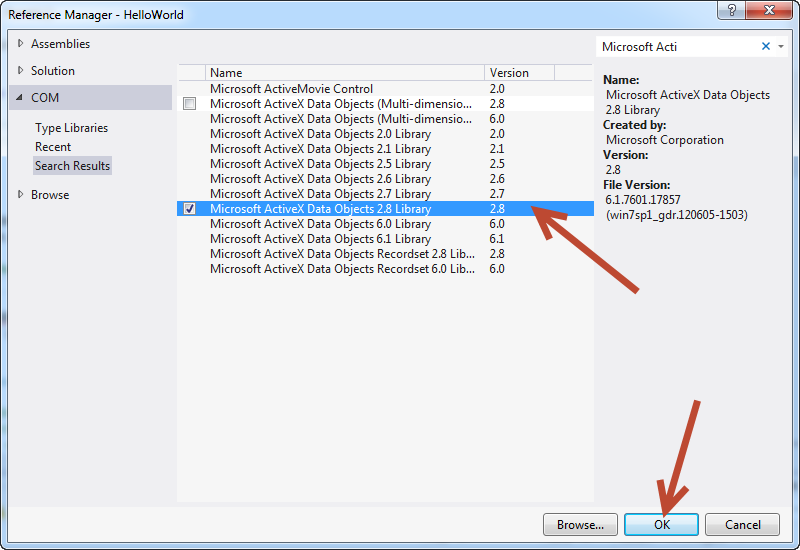Uncheck Microsoft ActiveX Data Objects 2.8 Library checkbox
800x550 pixels.
pos(189,209)
